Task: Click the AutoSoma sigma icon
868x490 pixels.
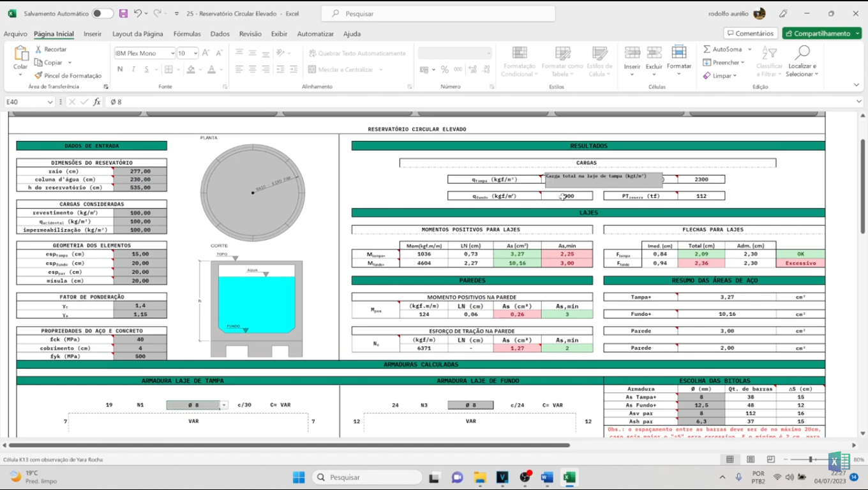Action: pos(707,49)
